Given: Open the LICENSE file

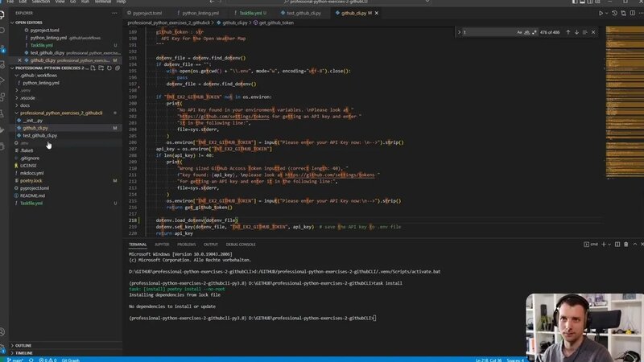Looking at the screenshot, I should pos(66,166).
